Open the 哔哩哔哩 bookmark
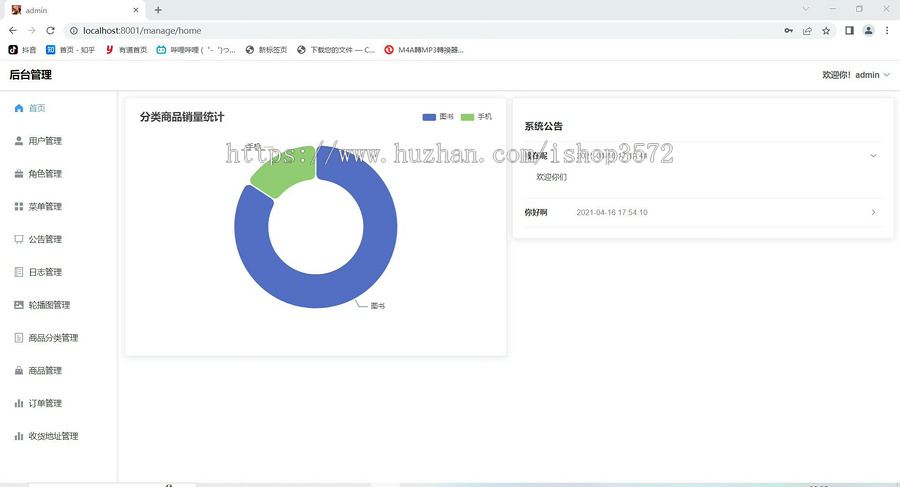Viewport: 900px width, 487px height. [x=196, y=50]
